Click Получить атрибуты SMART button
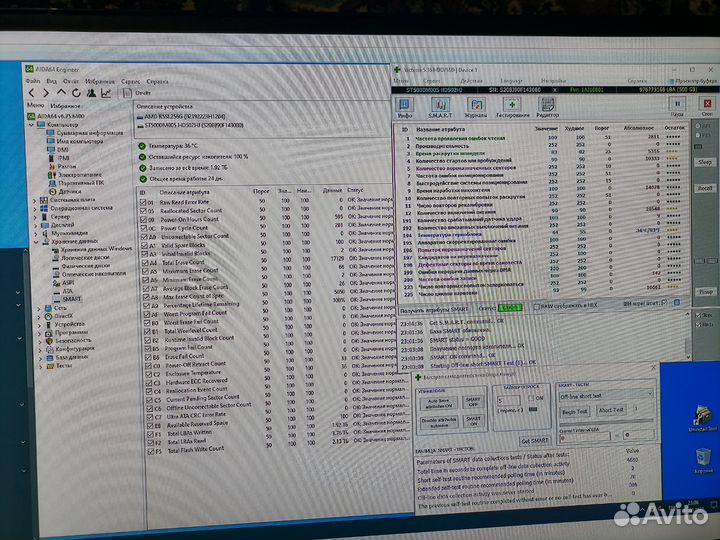720x540 pixels. 434,310
